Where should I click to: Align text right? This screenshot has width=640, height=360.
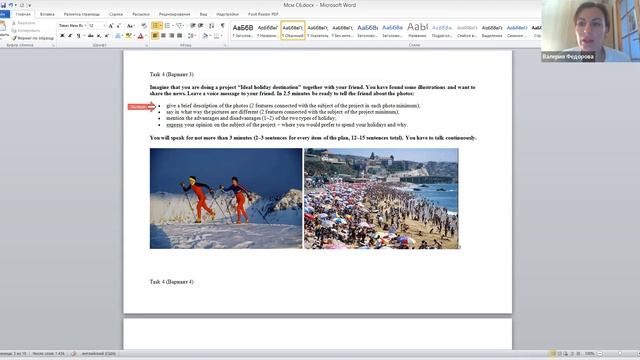[x=171, y=36]
